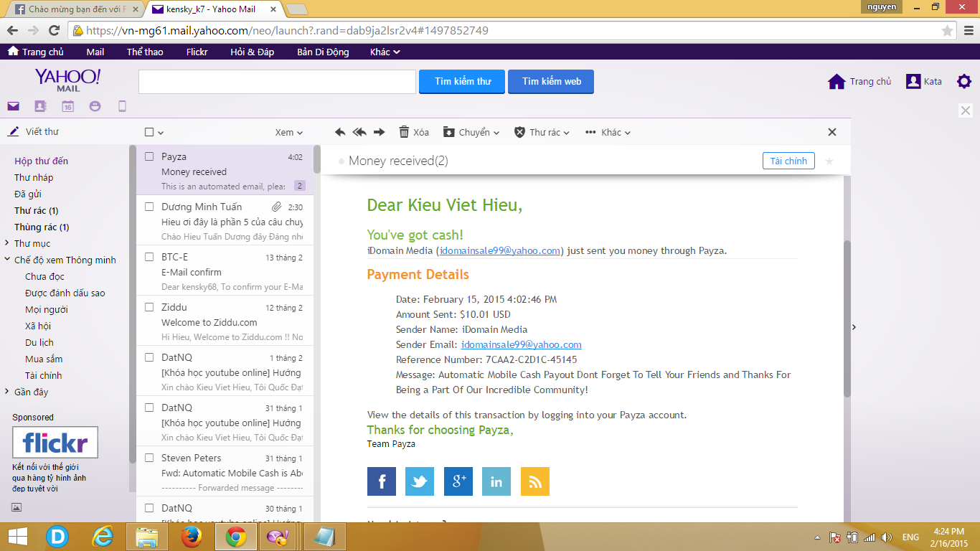Screen dimensions: 980x551
Task: Open the Thư nháp drafts folder
Action: pos(34,177)
